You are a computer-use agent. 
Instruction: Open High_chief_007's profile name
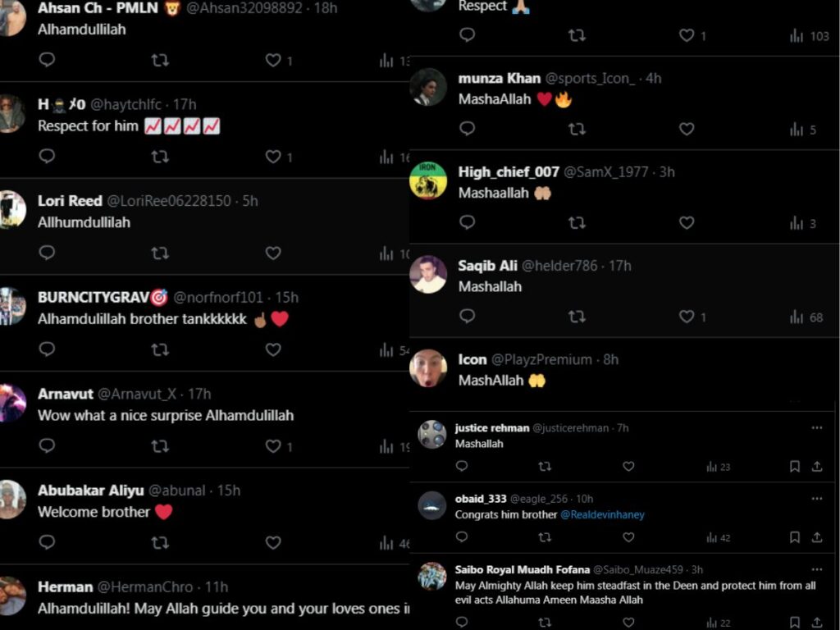point(509,172)
